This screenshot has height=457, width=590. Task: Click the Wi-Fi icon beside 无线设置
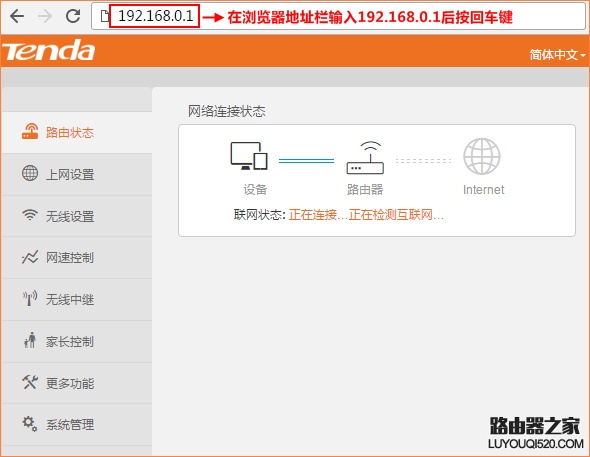tap(30, 215)
